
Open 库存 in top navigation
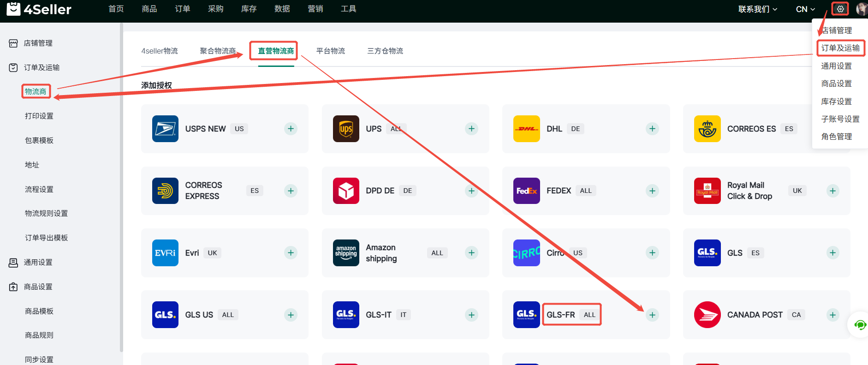pyautogui.click(x=249, y=9)
